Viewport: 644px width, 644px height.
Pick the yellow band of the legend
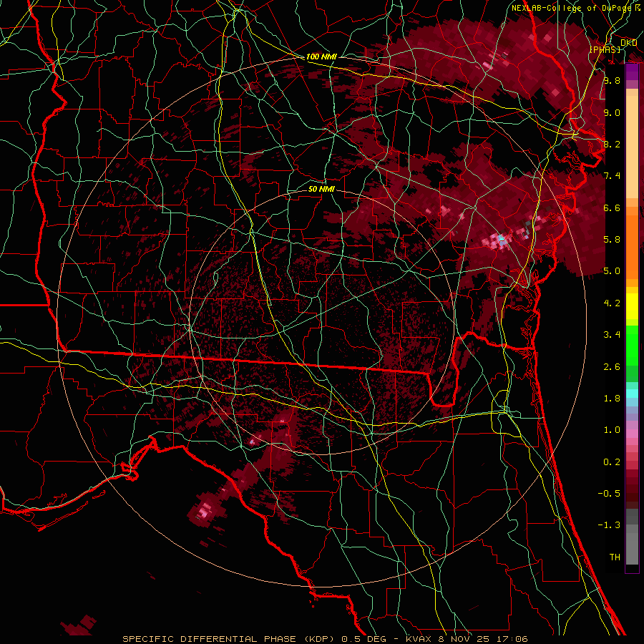[632, 306]
